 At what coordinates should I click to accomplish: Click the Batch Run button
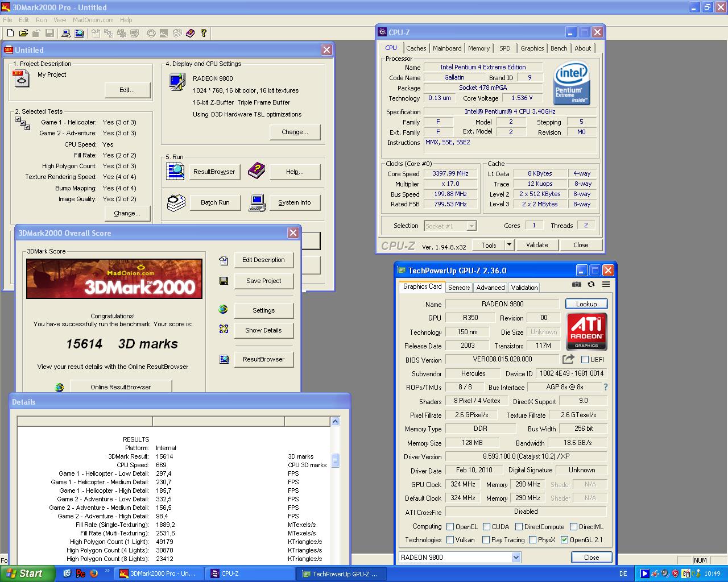point(215,202)
